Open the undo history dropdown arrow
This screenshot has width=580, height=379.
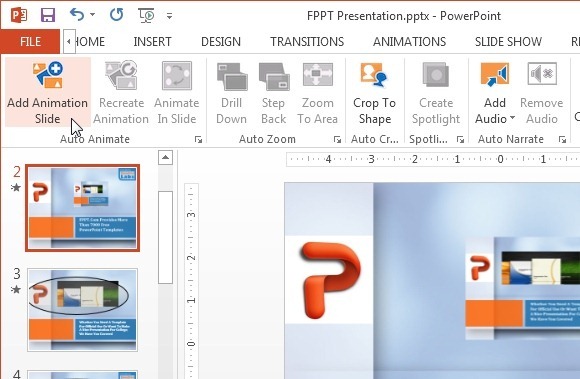tap(92, 15)
